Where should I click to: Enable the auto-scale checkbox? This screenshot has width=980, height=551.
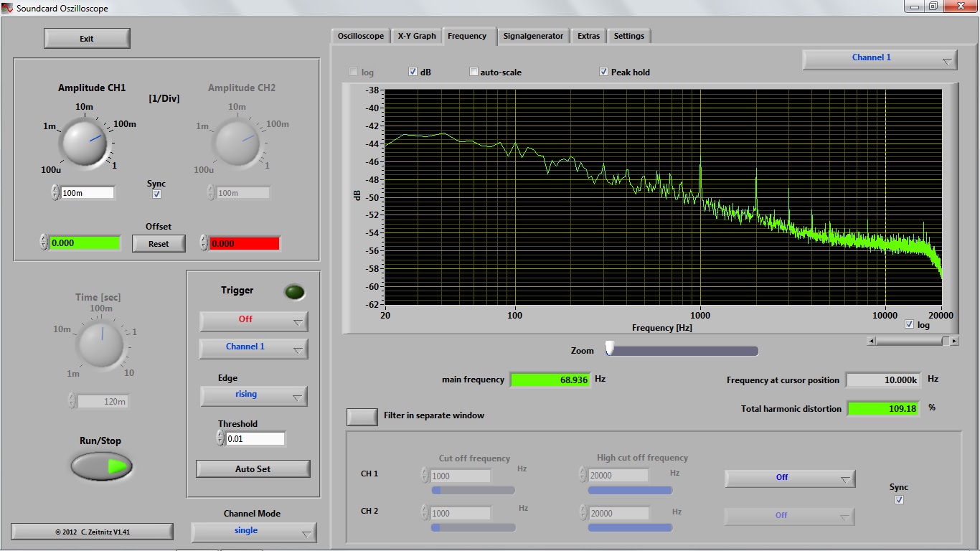coord(473,72)
